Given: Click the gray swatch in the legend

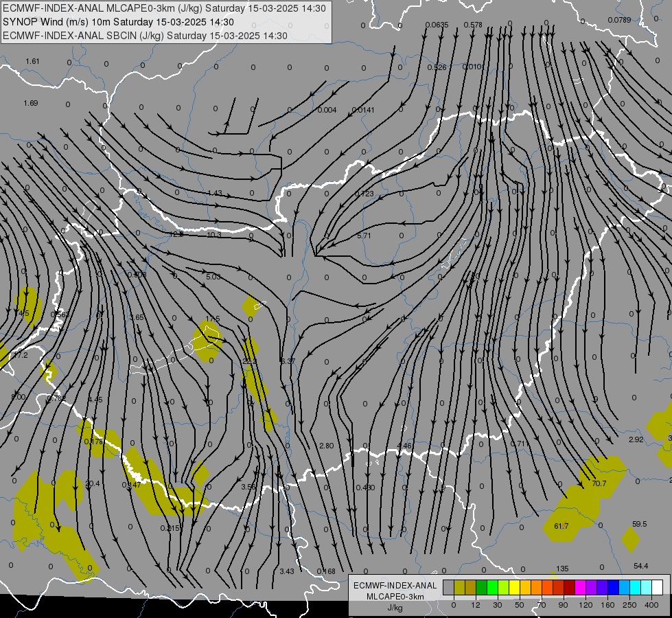Looking at the screenshot, I should pyautogui.click(x=448, y=588).
